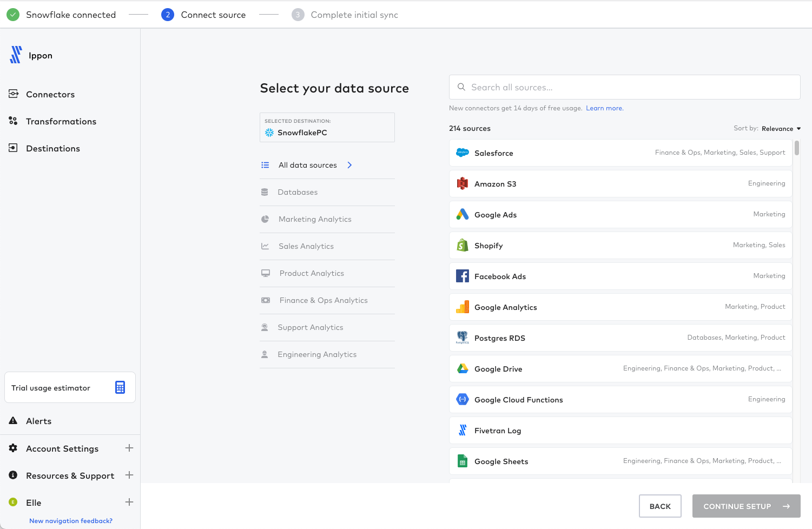The height and width of the screenshot is (529, 812).
Task: Click the Fivetran Log logo icon
Action: [x=463, y=430]
